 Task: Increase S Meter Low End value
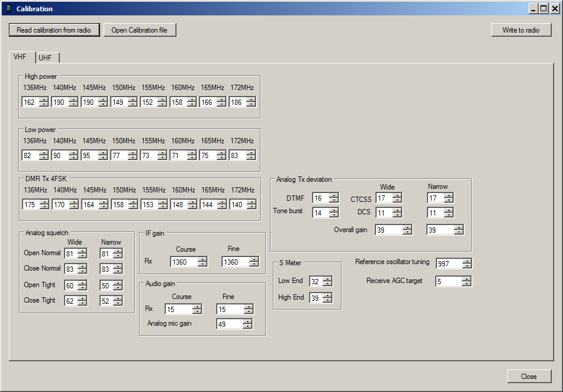point(327,279)
